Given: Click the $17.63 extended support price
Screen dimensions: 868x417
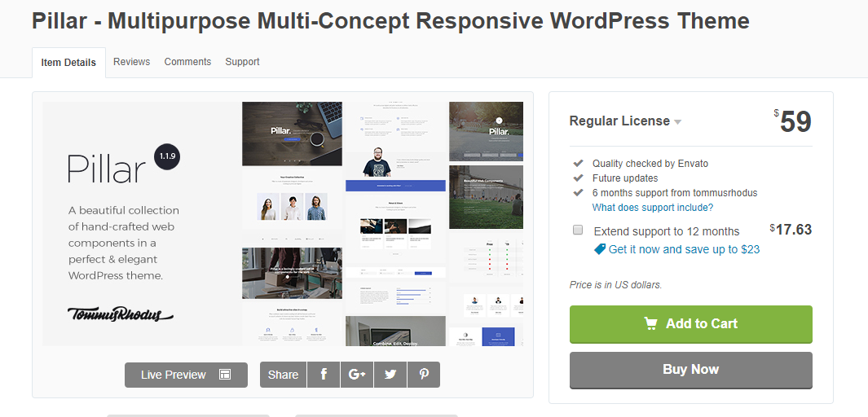Looking at the screenshot, I should (x=791, y=230).
